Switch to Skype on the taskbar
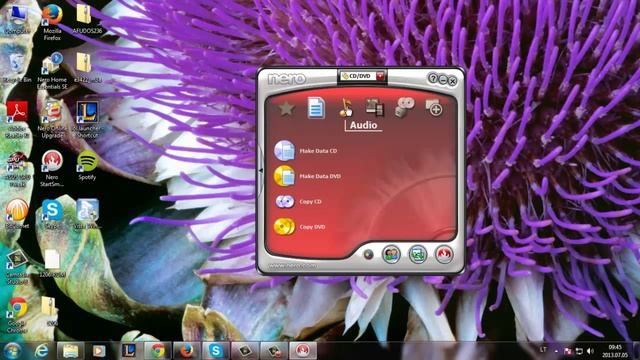This screenshot has width=640, height=360. pos(216,351)
